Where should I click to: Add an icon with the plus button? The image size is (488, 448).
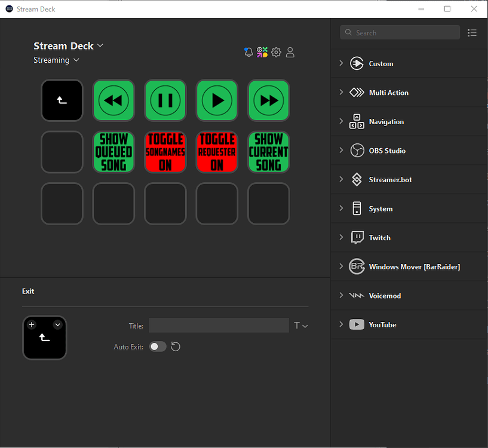(32, 325)
